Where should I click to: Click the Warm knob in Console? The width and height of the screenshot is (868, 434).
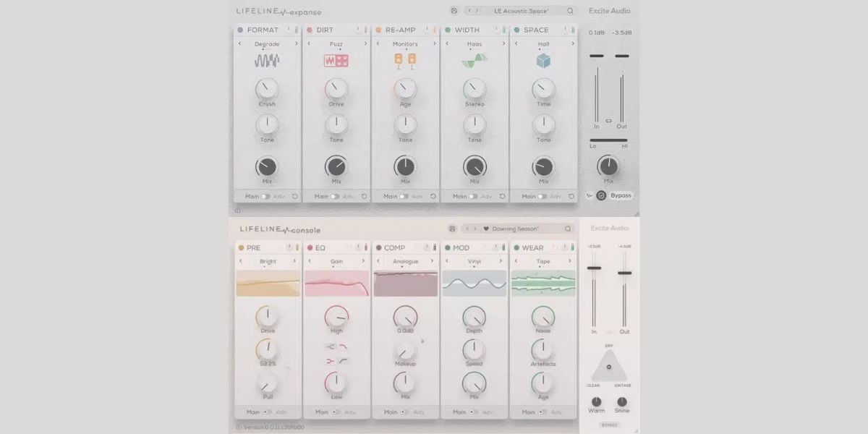point(596,401)
